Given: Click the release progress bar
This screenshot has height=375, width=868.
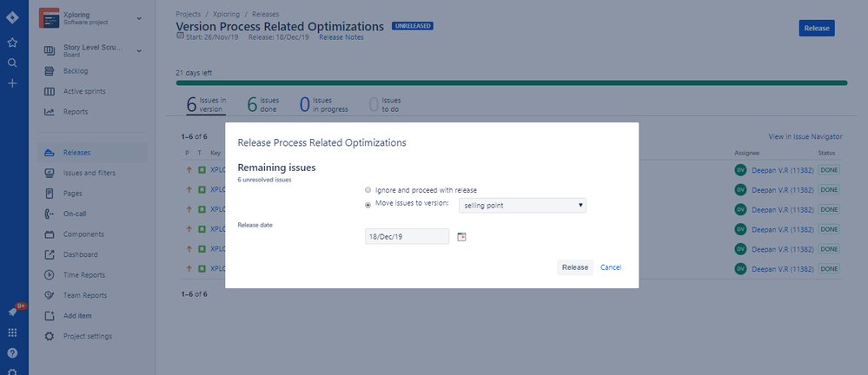Looking at the screenshot, I should click(x=512, y=83).
